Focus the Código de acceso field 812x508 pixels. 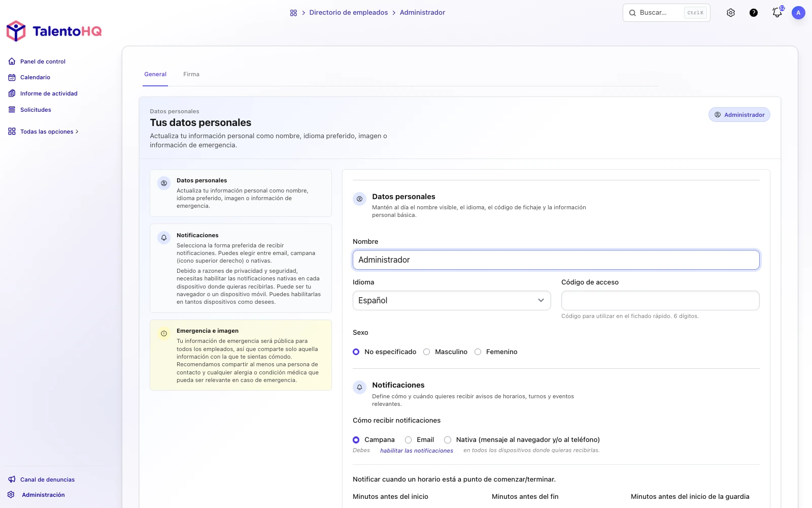tap(660, 301)
